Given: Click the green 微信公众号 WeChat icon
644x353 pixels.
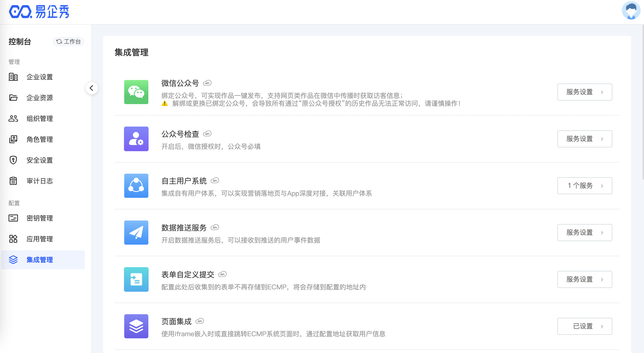Looking at the screenshot, I should 136,92.
